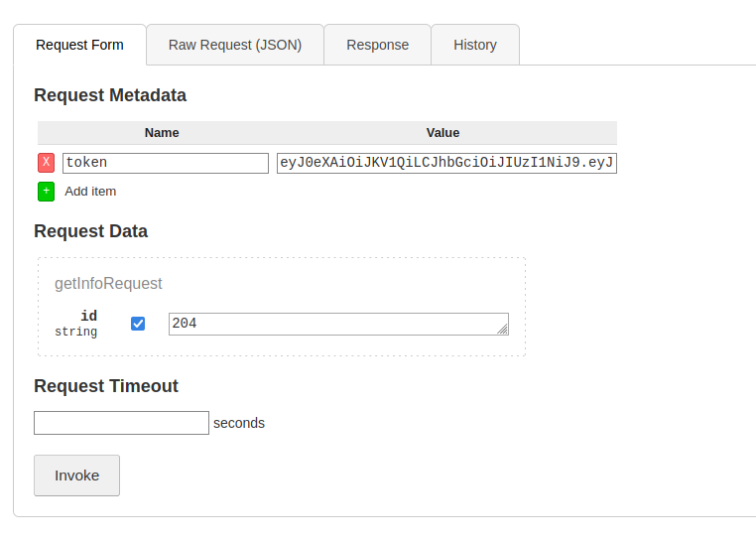Image resolution: width=756 pixels, height=543 pixels.
Task: Toggle the id field checkbox
Action: tap(138, 324)
